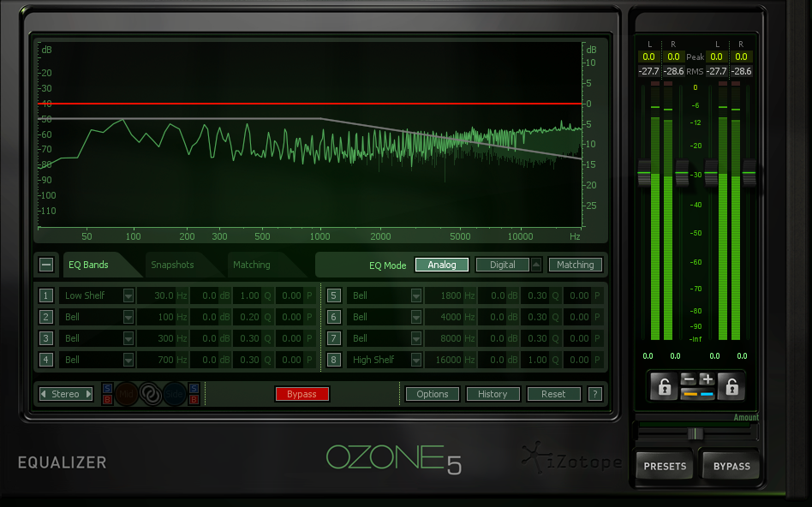Open the Options dialog

pyautogui.click(x=433, y=394)
